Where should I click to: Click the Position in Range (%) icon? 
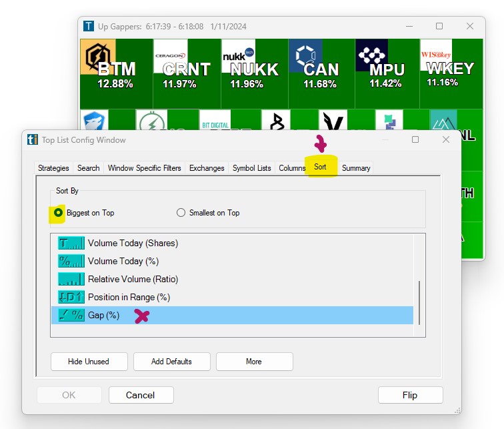[71, 298]
